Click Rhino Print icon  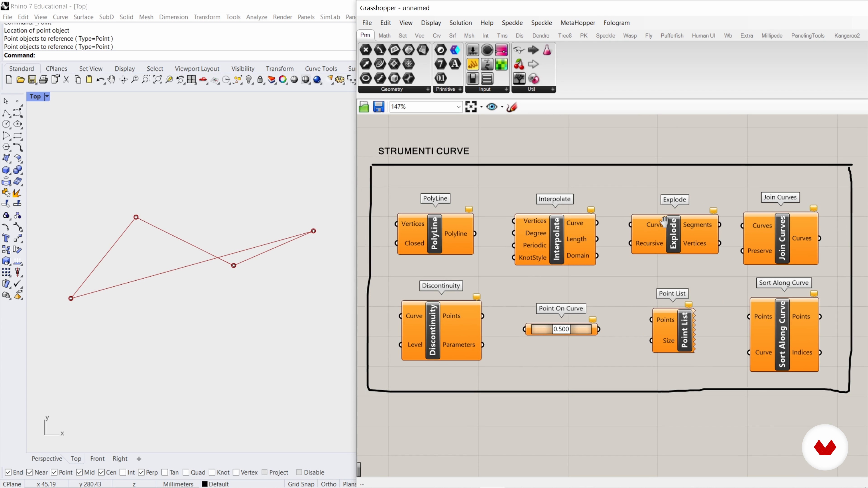[x=43, y=80]
